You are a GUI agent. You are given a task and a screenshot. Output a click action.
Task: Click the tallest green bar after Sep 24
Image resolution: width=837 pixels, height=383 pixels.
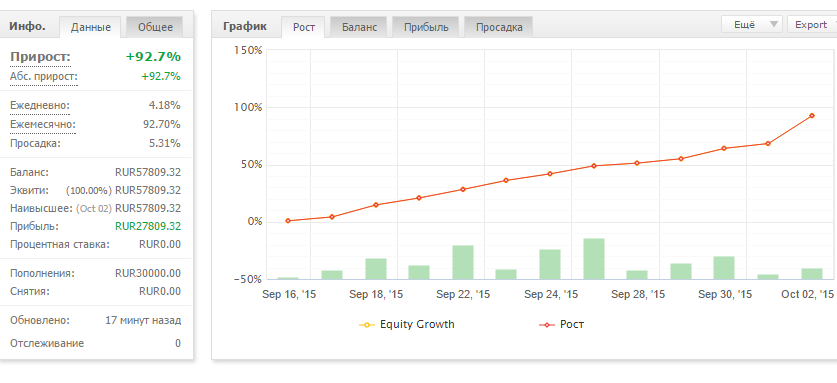pos(594,259)
